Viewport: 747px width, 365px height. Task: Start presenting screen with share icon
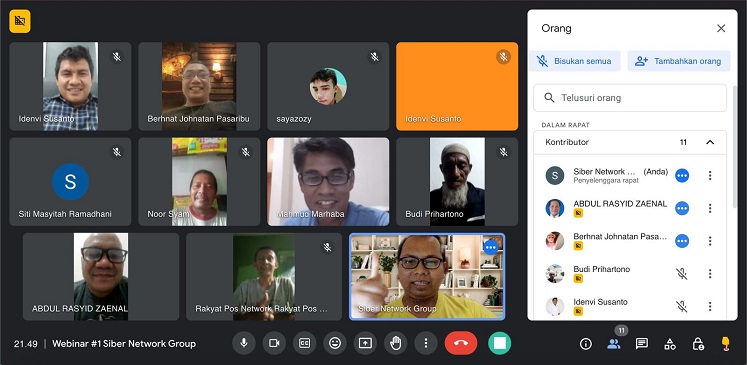point(365,343)
